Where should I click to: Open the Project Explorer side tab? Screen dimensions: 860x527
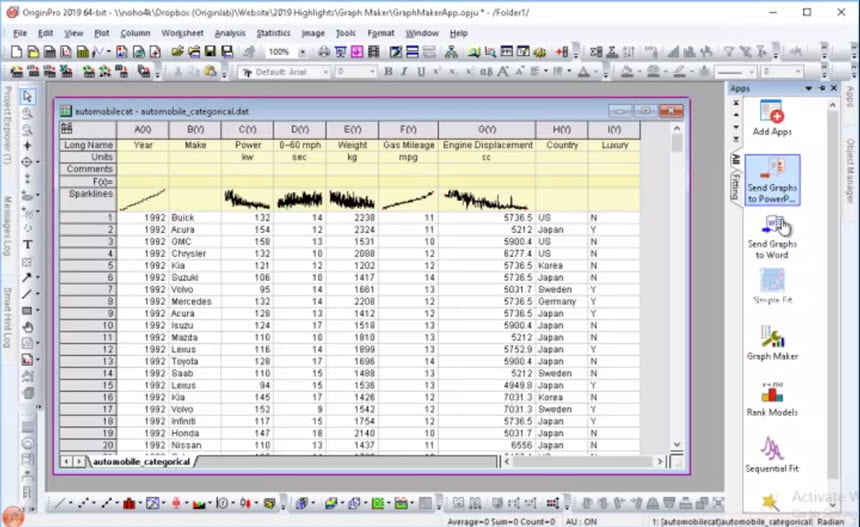pyautogui.click(x=7, y=124)
